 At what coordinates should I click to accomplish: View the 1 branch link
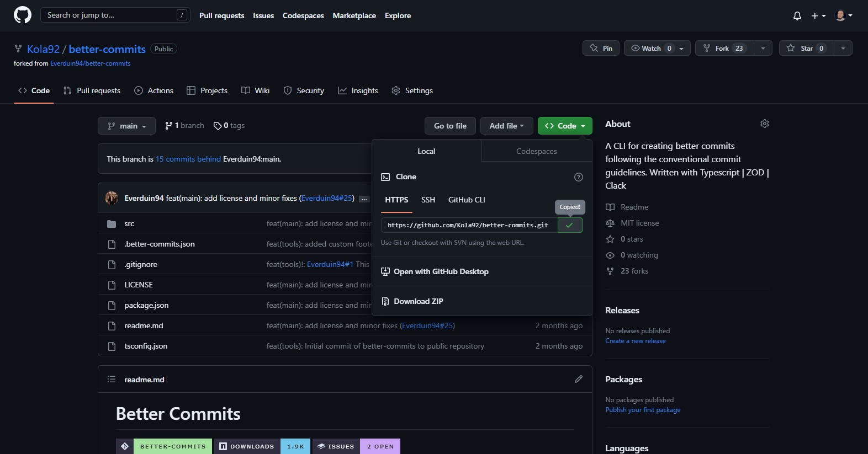click(x=184, y=126)
